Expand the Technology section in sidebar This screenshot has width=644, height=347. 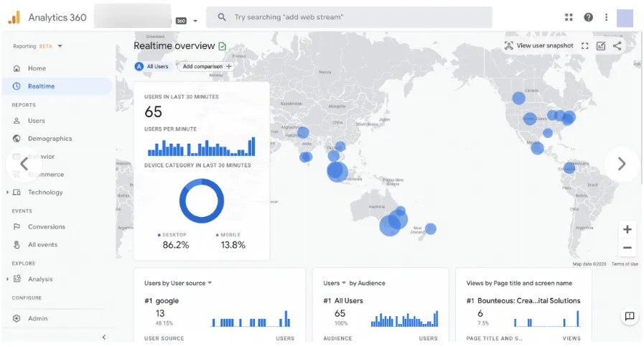pyautogui.click(x=8, y=193)
